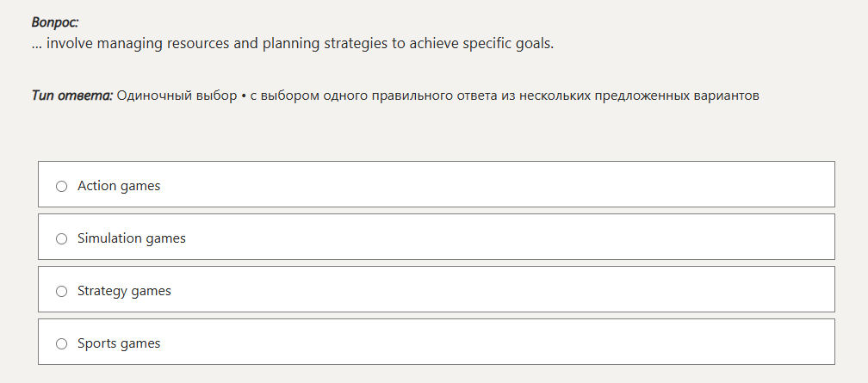Select the Action games radio button
The width and height of the screenshot is (868, 383).
61,186
